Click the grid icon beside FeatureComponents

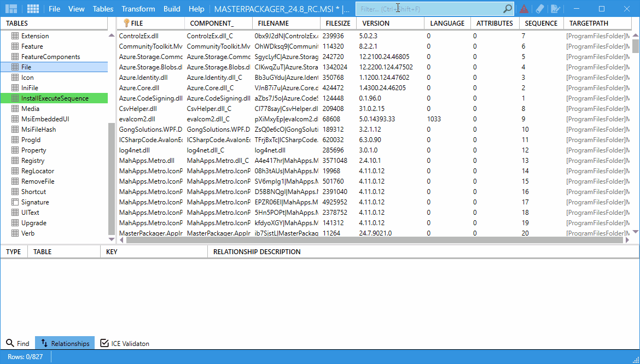(x=15, y=57)
